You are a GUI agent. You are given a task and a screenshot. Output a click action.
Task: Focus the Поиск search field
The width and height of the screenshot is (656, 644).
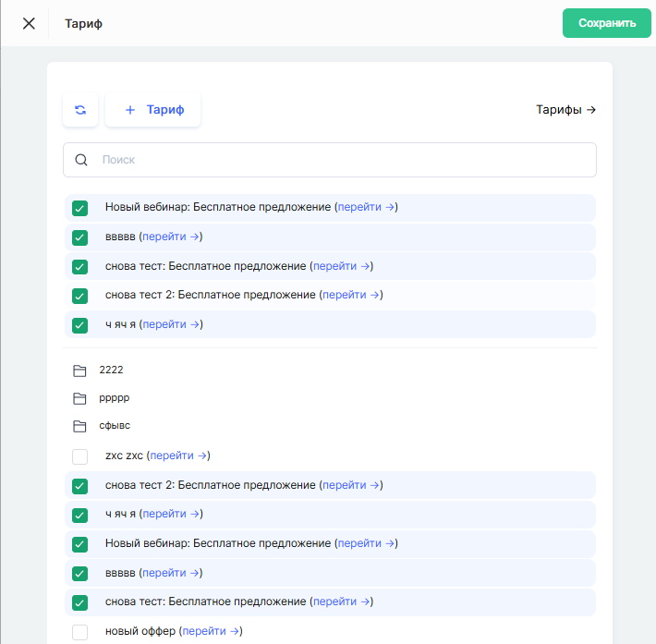click(x=330, y=160)
